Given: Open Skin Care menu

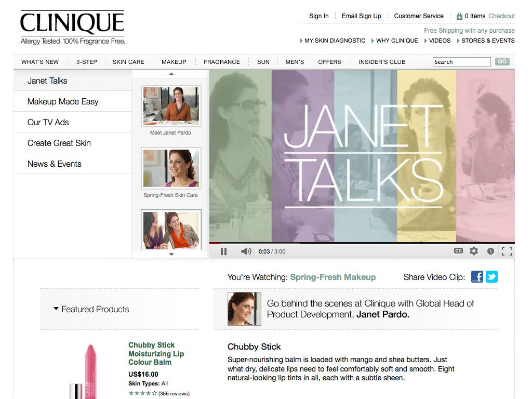Looking at the screenshot, I should [128, 62].
